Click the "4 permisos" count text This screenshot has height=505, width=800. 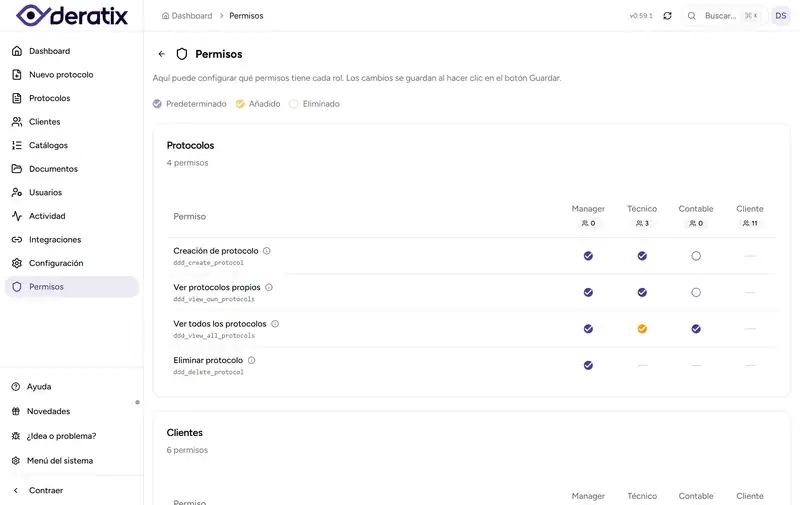[x=187, y=163]
